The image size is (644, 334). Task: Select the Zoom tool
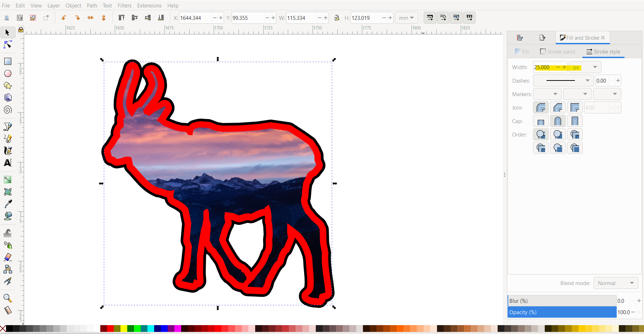(7, 298)
